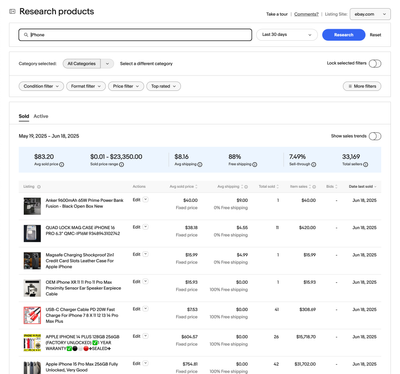
Task: Click the Reset link
Action: pos(375,35)
